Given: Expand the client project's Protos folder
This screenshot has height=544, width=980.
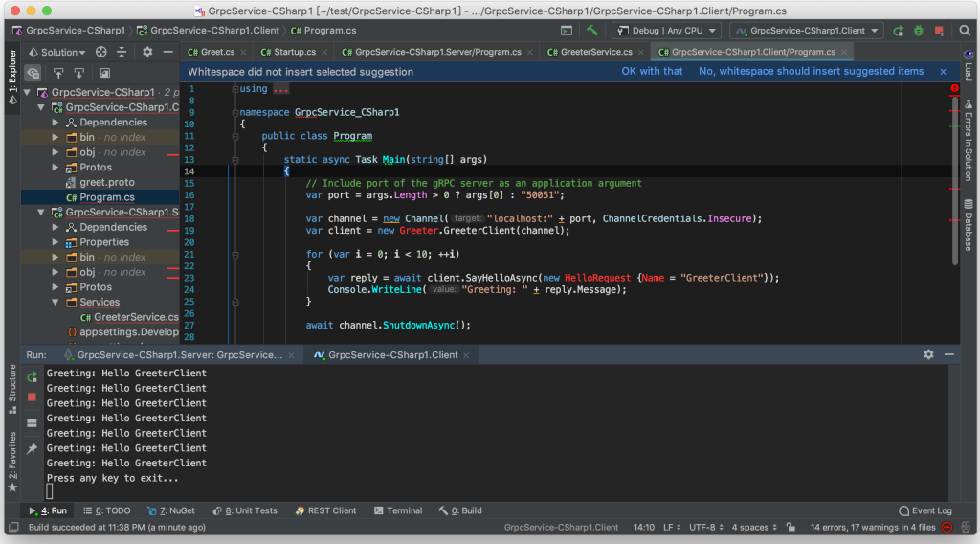Looking at the screenshot, I should click(x=56, y=168).
